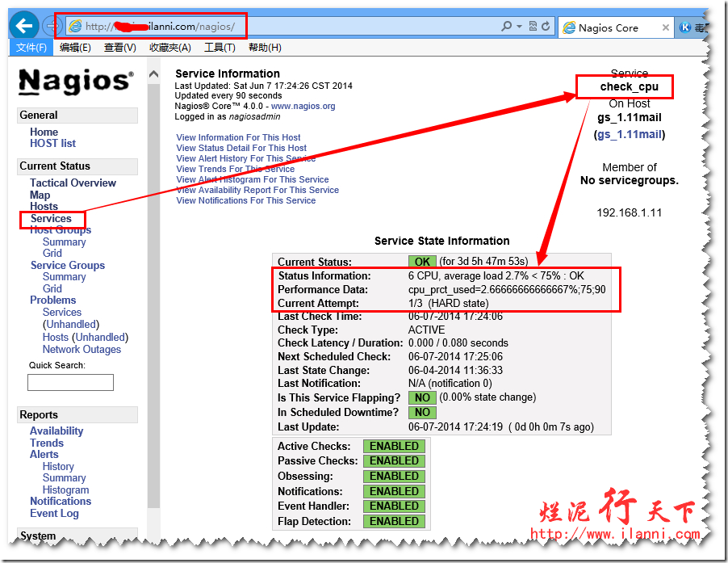Screen dimensions: 728x563
Task: Open the 工具(T) menu
Action: (220, 48)
